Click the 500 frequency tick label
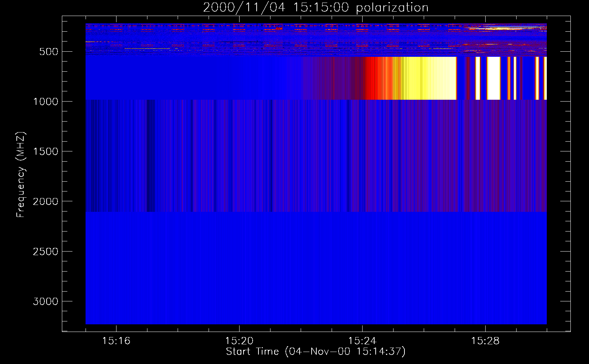589x364 pixels. [48, 52]
